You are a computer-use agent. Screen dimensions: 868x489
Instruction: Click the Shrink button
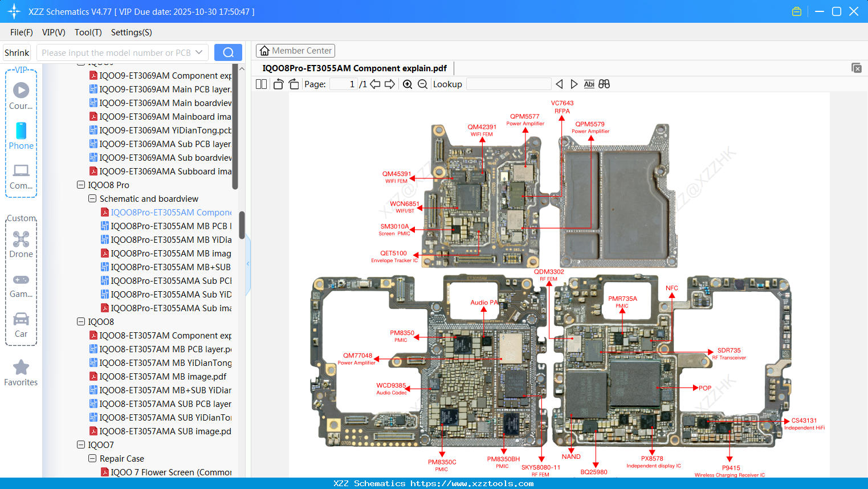[17, 52]
